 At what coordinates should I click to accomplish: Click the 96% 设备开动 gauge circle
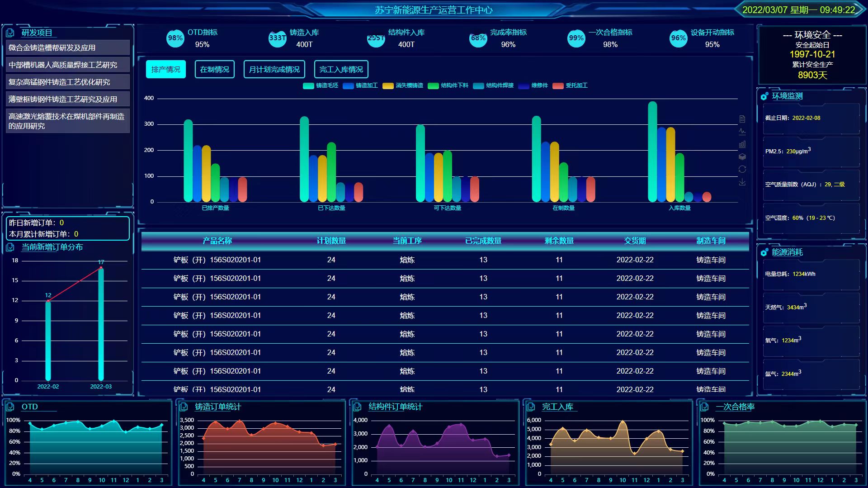679,38
